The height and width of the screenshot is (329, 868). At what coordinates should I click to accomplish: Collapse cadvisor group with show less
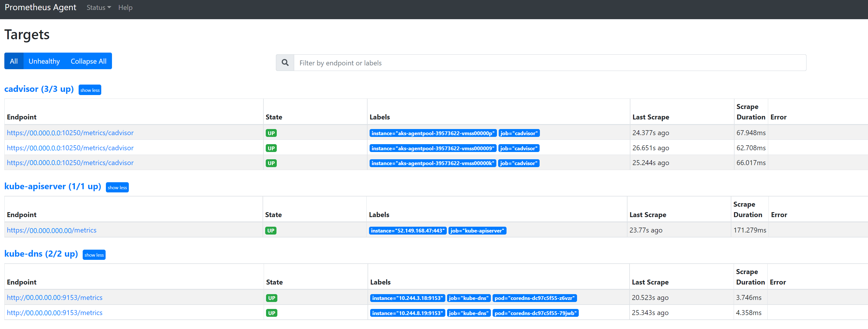(90, 90)
